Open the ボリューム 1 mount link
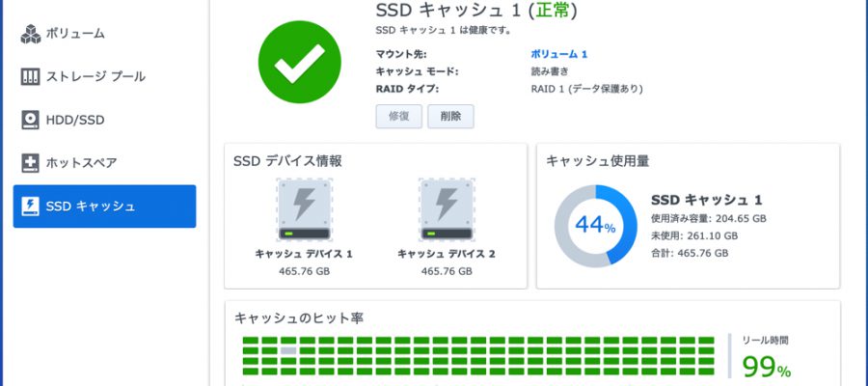868x386 pixels. (x=559, y=54)
